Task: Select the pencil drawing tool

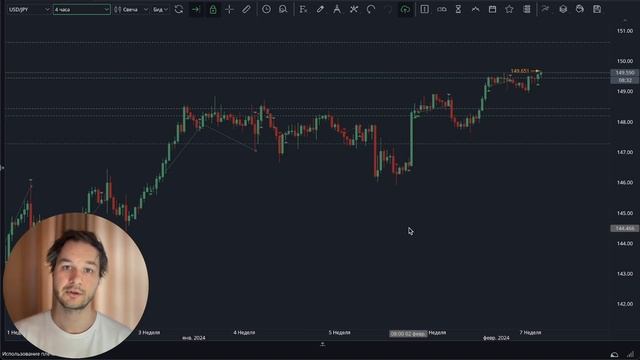Action: [246, 9]
